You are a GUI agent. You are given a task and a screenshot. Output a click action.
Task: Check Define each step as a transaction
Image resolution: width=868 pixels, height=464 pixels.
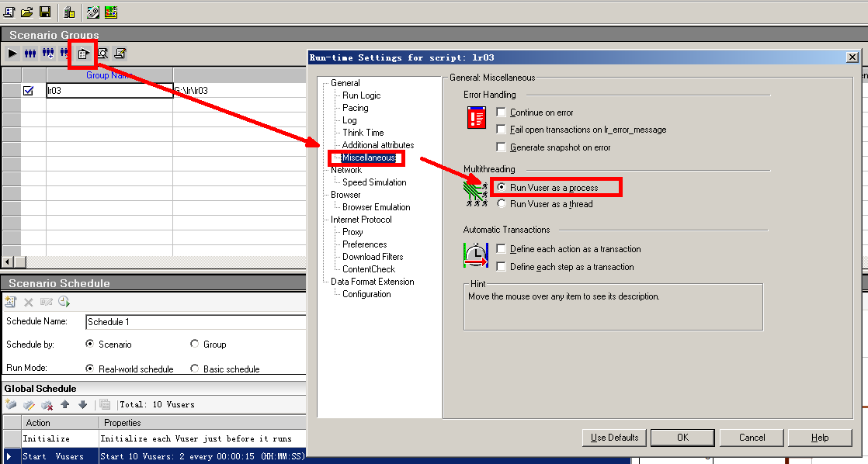click(501, 267)
